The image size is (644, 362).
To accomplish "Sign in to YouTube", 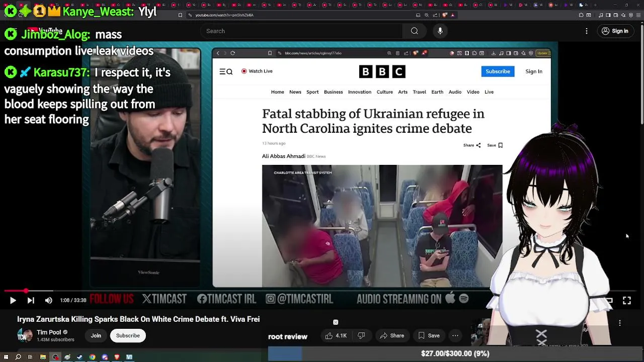I will [615, 31].
